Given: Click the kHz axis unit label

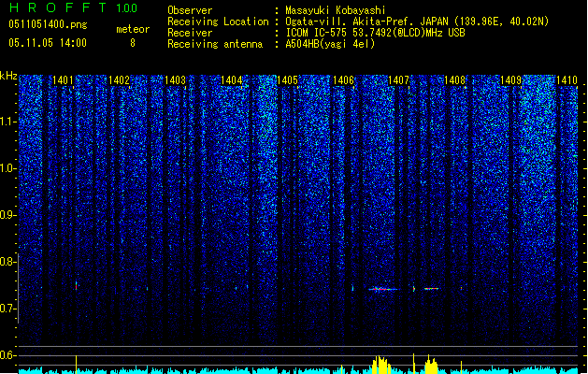Looking at the screenshot, I should point(8,76).
